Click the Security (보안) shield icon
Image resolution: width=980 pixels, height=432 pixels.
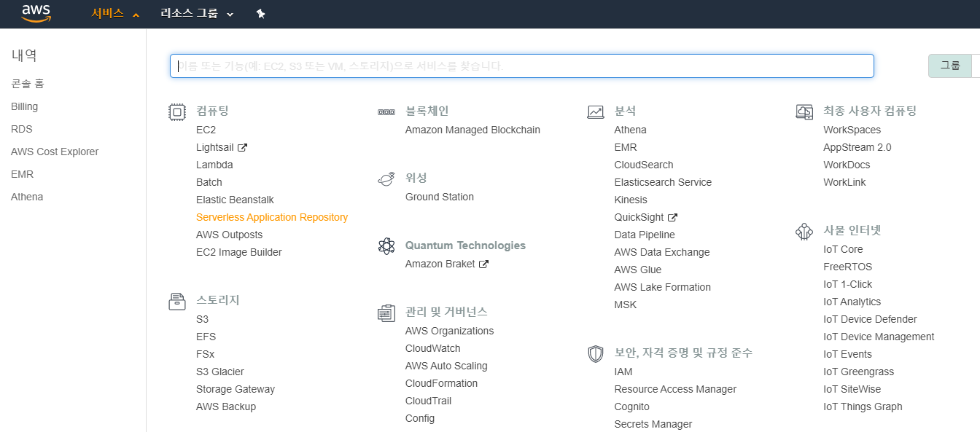pos(595,354)
